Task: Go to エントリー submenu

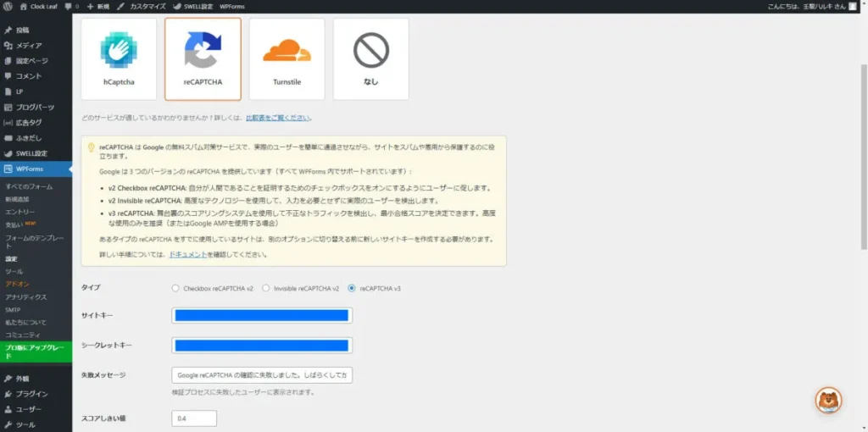Action: pyautogui.click(x=20, y=212)
